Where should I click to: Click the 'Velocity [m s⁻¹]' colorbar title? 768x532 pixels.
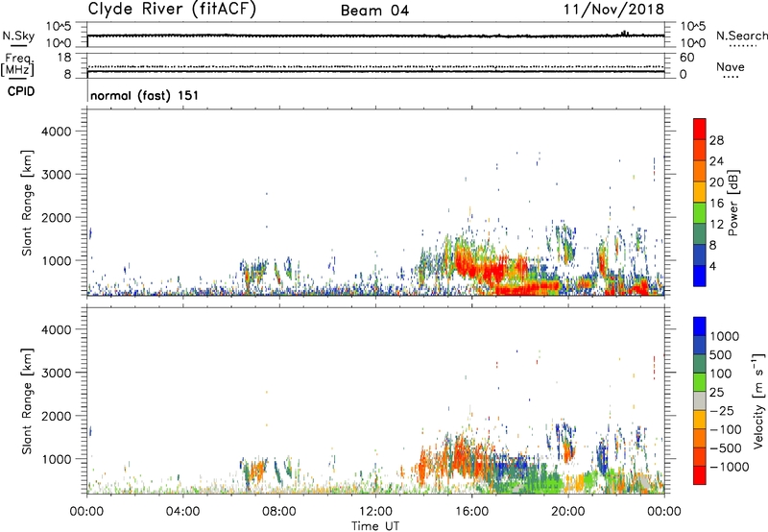[758, 400]
